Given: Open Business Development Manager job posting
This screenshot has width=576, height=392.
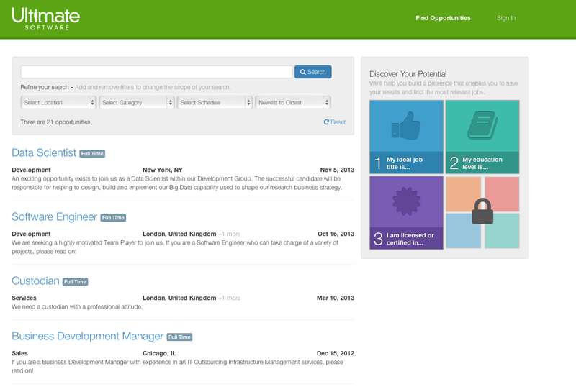Looking at the screenshot, I should pos(87,336).
